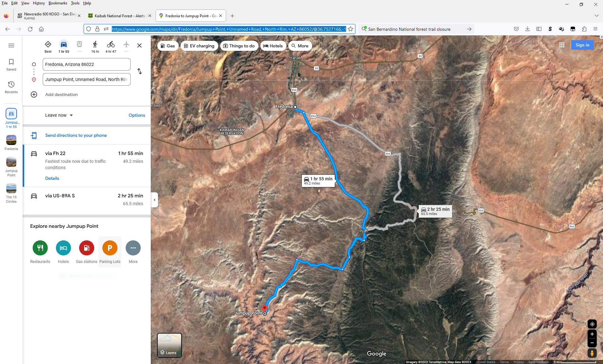Viewport: 603px width, 364px height.
Task: Click reverse starting point and destination arrows
Action: pyautogui.click(x=139, y=72)
